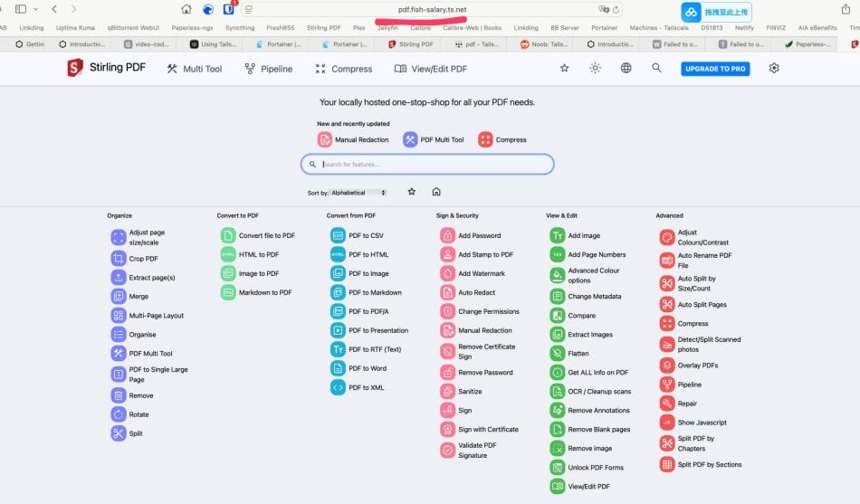
Task: Open Add Page Numbers tool
Action: coord(588,254)
